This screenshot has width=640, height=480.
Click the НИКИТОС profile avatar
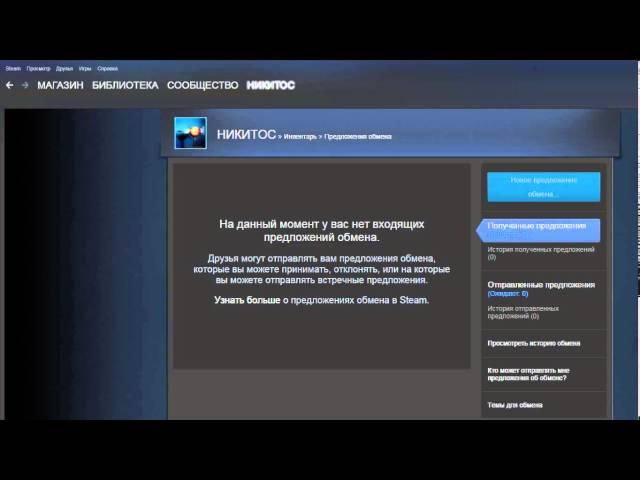(x=191, y=133)
